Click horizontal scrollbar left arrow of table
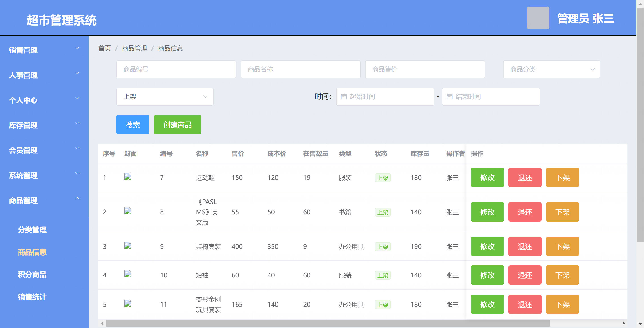Image resolution: width=644 pixels, height=328 pixels. (x=102, y=323)
